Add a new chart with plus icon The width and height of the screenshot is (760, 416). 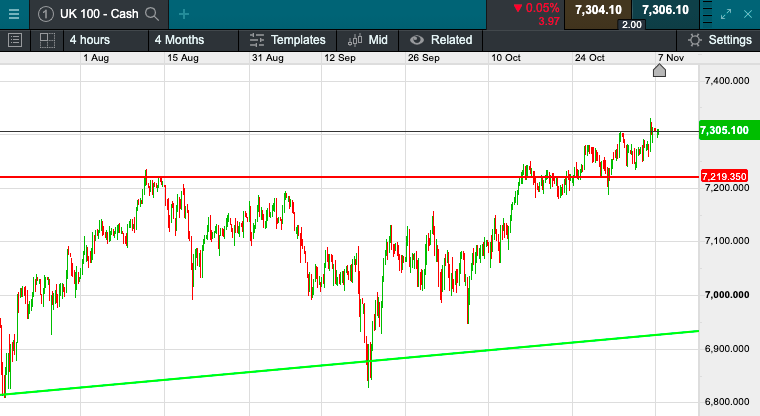click(x=184, y=13)
